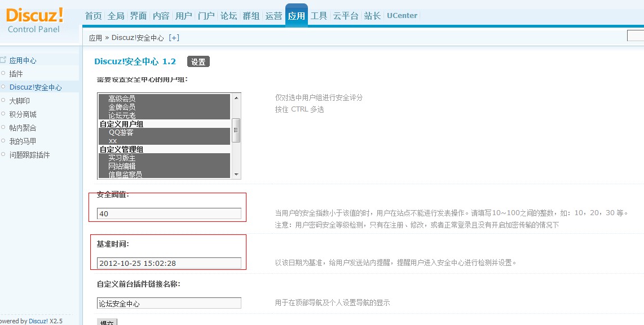This screenshot has width=644, height=325.
Task: Open the 首页 menu in top navigation
Action: pyautogui.click(x=93, y=16)
